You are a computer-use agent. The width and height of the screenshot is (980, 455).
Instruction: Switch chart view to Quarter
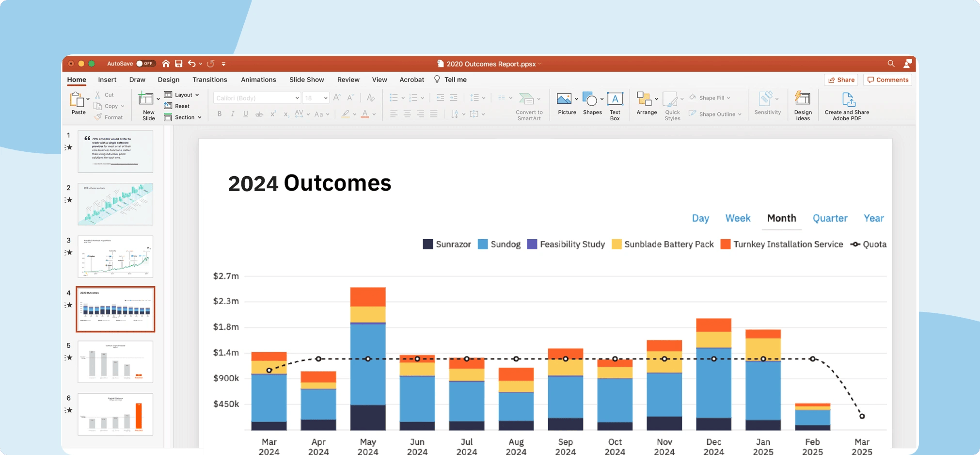829,218
